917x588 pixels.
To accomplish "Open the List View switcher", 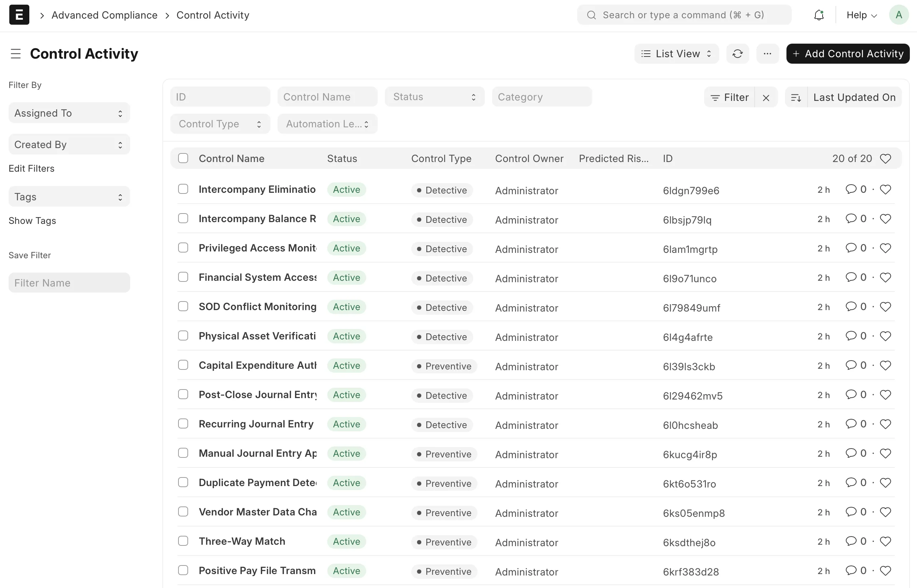I will click(x=677, y=54).
